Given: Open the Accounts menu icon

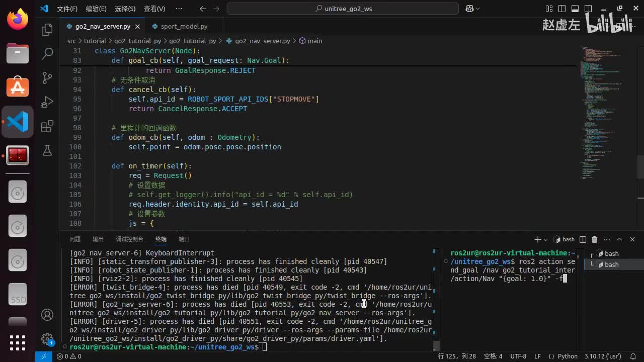Looking at the screenshot, I should pyautogui.click(x=47, y=315).
